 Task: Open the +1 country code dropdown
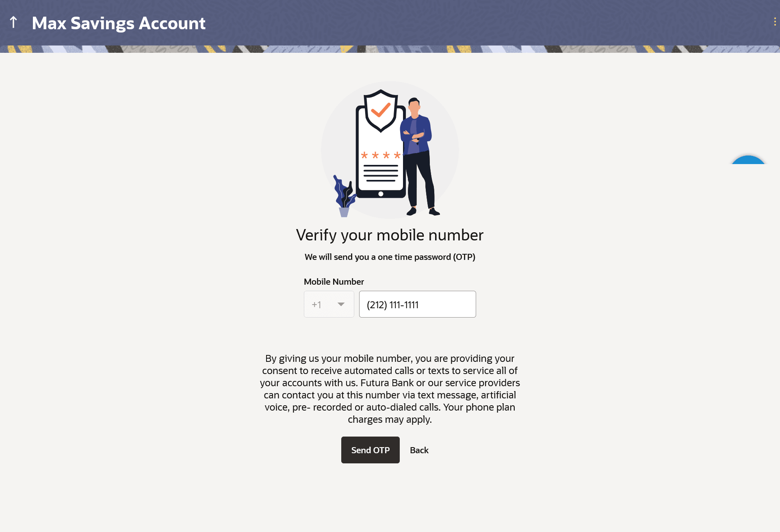coord(329,304)
